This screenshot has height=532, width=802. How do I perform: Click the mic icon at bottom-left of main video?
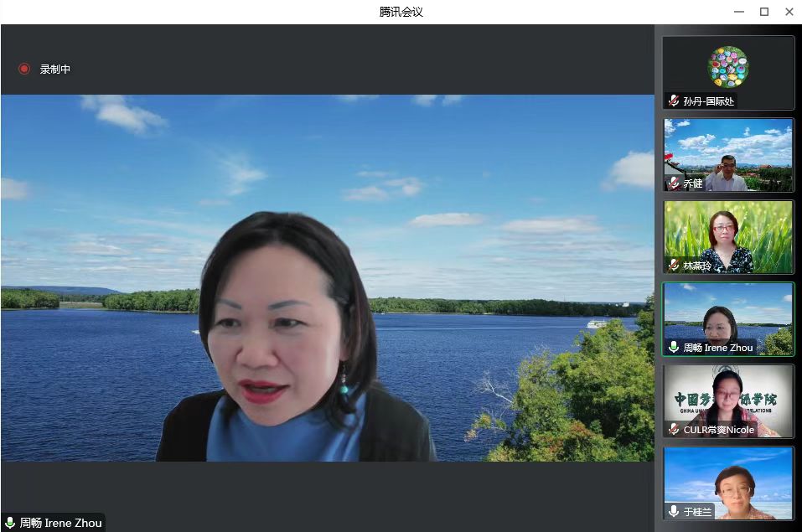click(x=10, y=523)
